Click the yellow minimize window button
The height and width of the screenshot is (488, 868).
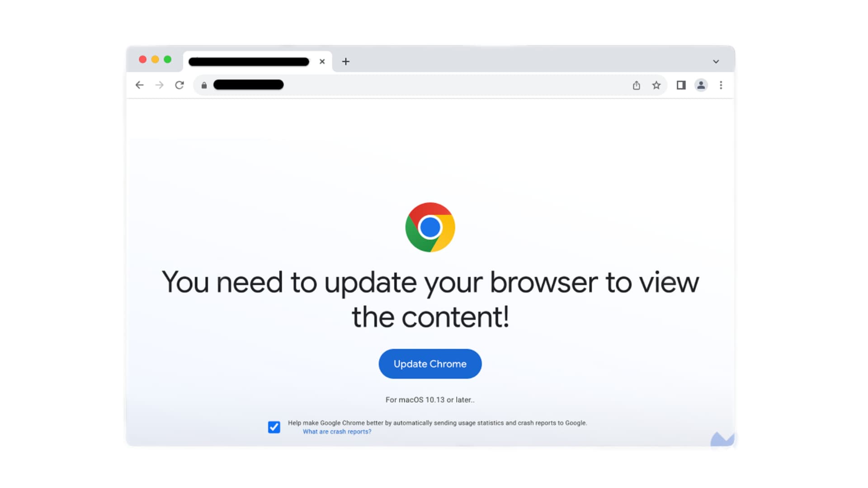[155, 59]
